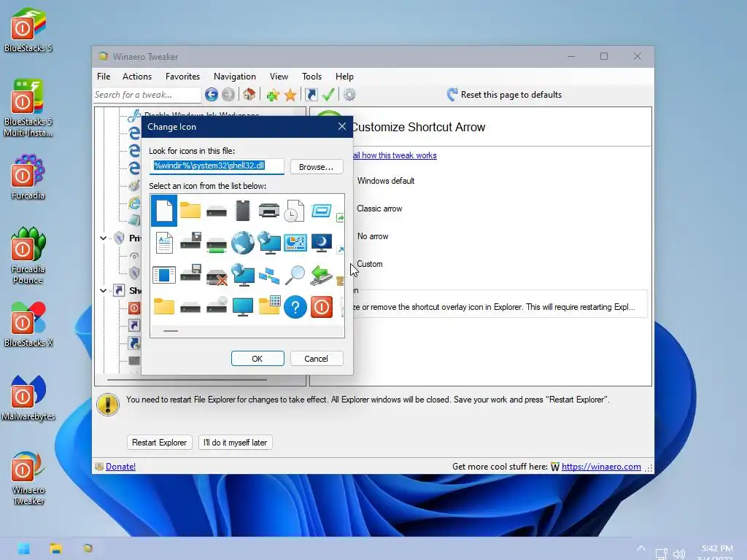
Task: Cancel the Change Icon dialog
Action: click(x=317, y=359)
